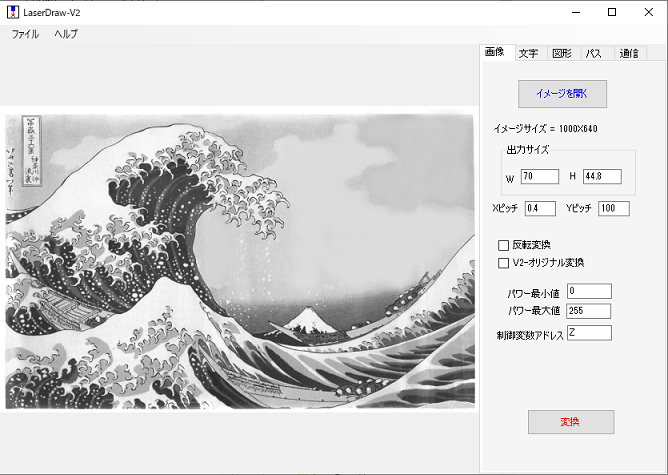Open the ファイル menu
Image resolution: width=668 pixels, height=475 pixels.
point(25,34)
